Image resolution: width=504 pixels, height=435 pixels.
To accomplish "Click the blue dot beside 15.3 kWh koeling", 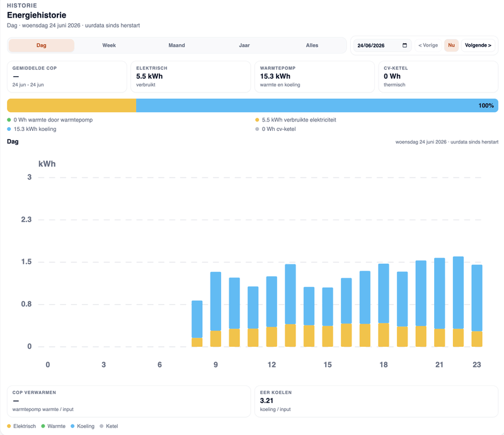I will pyautogui.click(x=9, y=129).
